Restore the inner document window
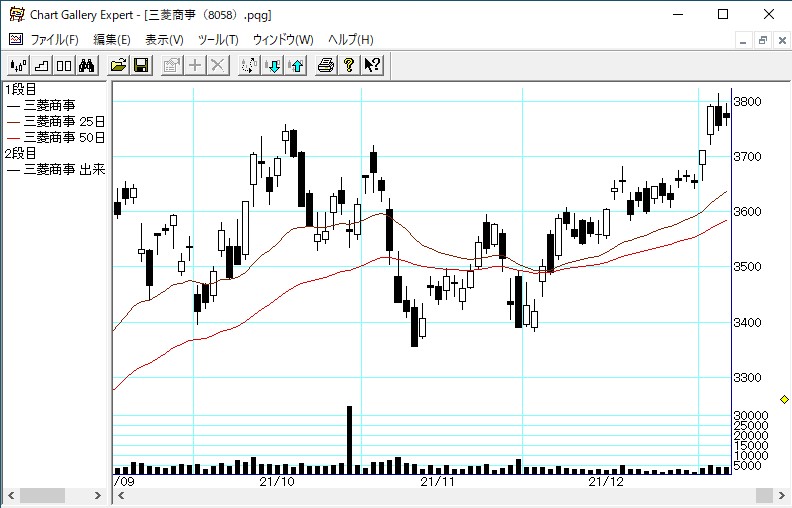 click(762, 40)
